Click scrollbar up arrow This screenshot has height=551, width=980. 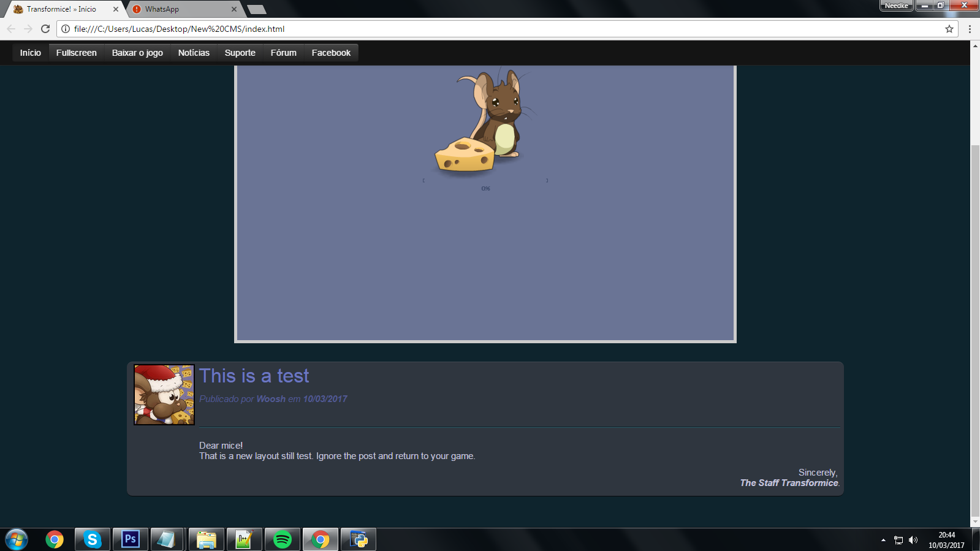975,45
